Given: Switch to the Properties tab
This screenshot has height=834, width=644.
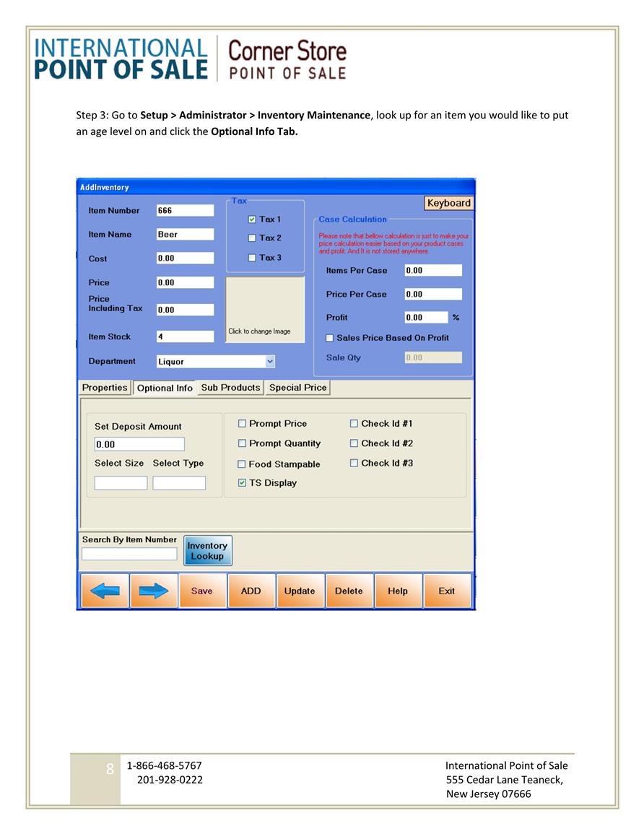Looking at the screenshot, I should [x=105, y=388].
